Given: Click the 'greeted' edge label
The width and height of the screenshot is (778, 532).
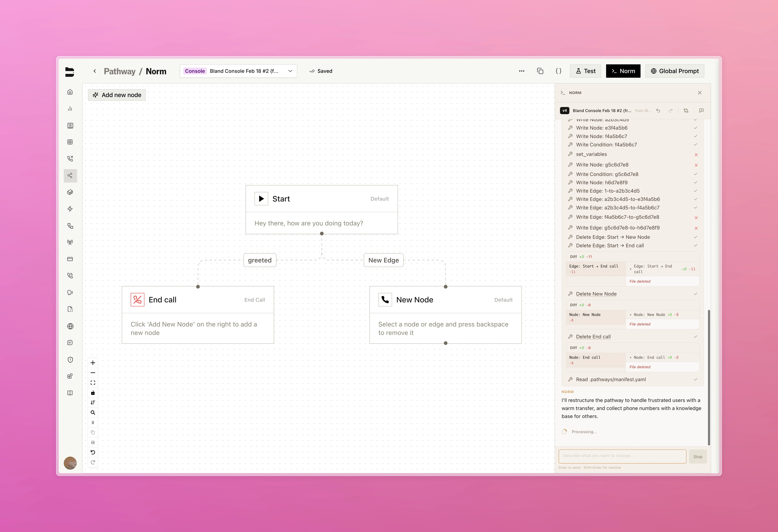Looking at the screenshot, I should click(x=260, y=260).
